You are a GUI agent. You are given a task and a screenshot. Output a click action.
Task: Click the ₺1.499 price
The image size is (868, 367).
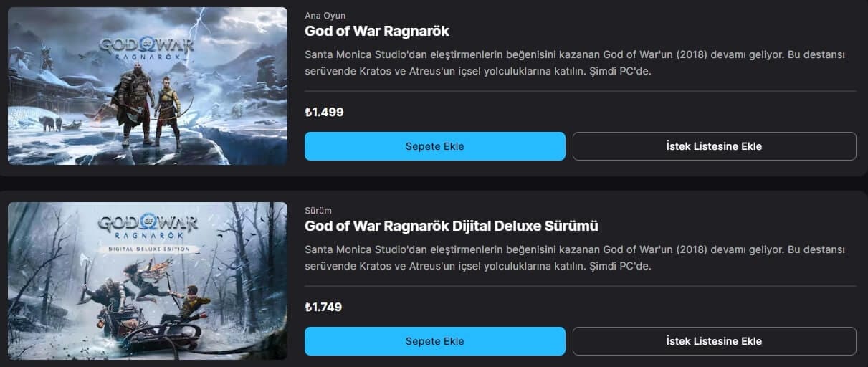pos(324,113)
